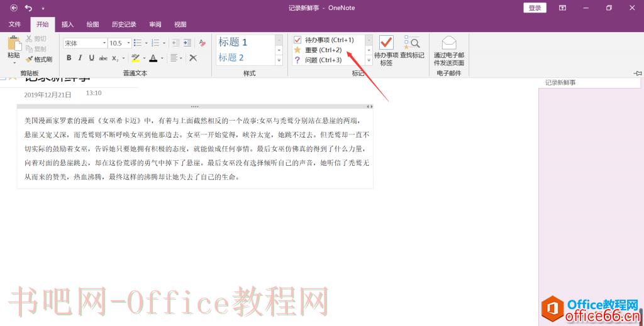Image resolution: width=644 pixels, height=326 pixels.
Task: Apply the 标题 2 heading style
Action: coord(231,58)
